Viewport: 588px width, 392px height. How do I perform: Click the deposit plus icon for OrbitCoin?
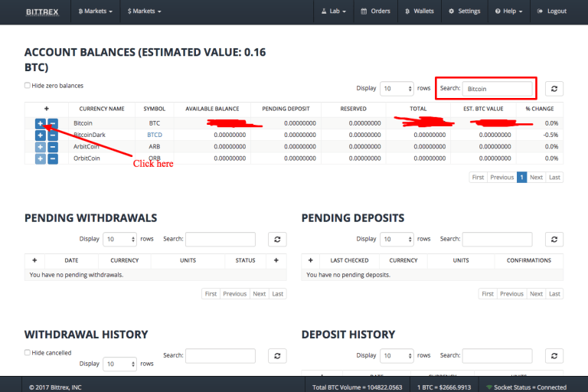click(40, 158)
